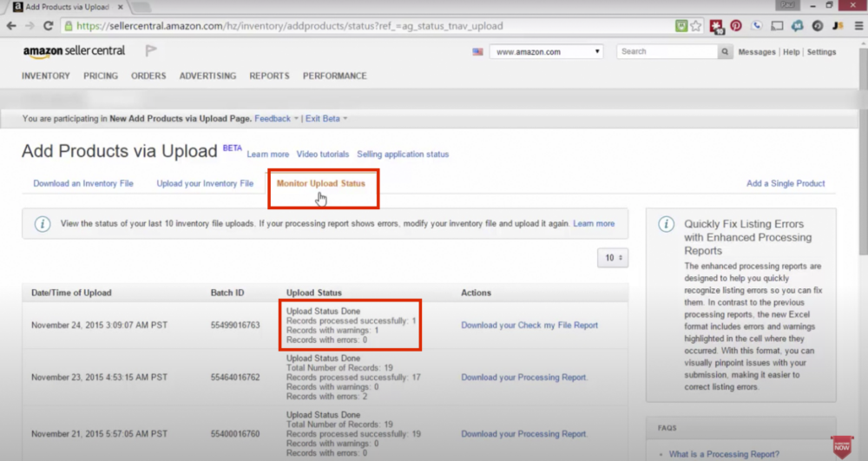
Task: Open the Help link
Action: coord(791,51)
